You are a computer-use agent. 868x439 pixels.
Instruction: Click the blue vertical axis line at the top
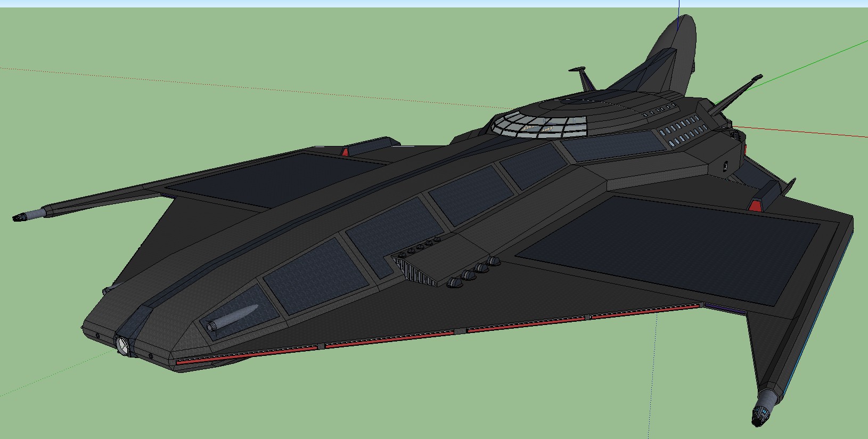679,10
